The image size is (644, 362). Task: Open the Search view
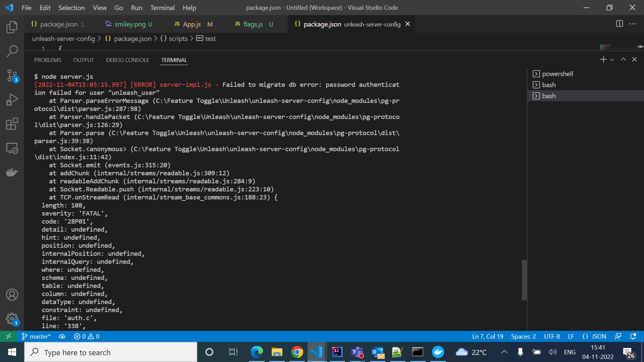12,51
